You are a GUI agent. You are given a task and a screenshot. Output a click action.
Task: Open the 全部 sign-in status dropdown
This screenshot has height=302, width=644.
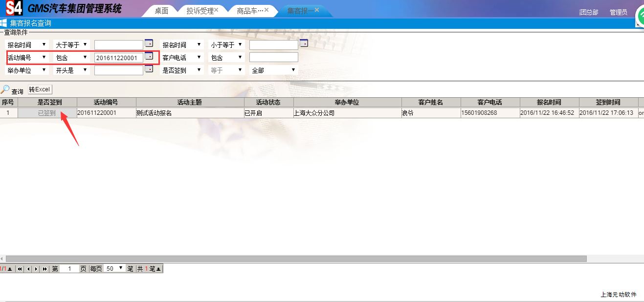point(273,70)
